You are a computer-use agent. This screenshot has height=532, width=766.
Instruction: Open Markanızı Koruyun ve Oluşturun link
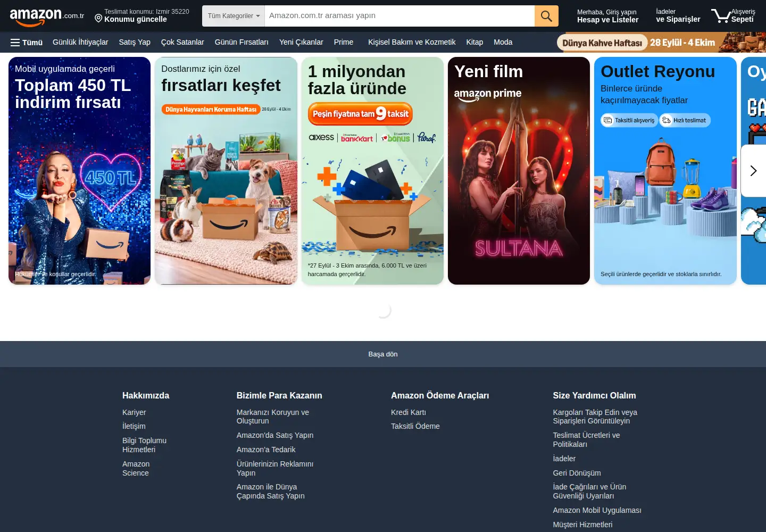tap(273, 417)
